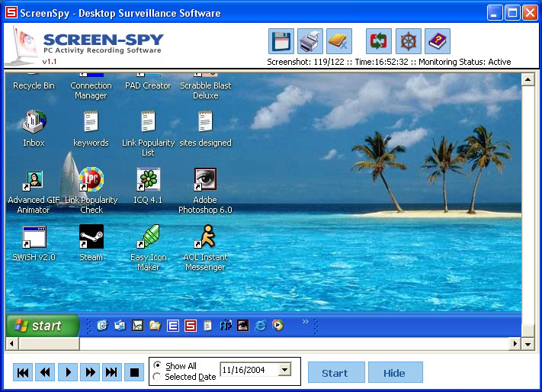Select Link Popularity List file icon
Image resolution: width=542 pixels, height=392 pixels.
click(x=148, y=121)
